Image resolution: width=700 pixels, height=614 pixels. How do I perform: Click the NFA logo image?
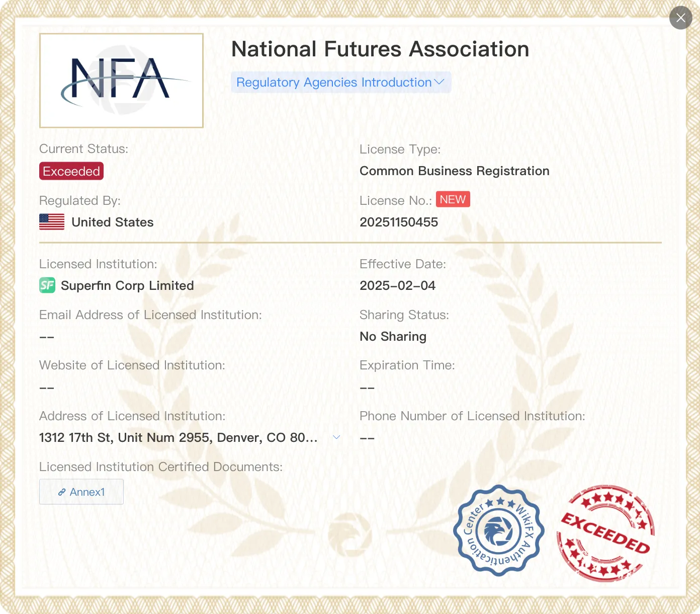tap(121, 81)
